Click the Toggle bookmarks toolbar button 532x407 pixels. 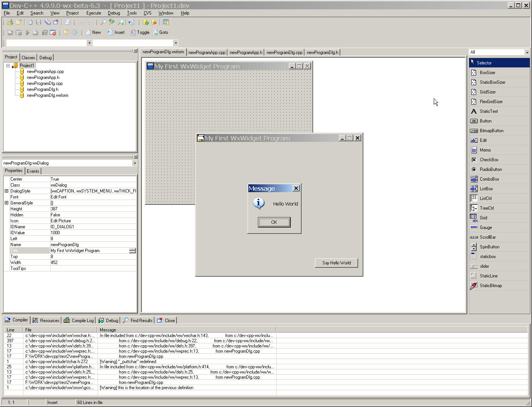pos(140,32)
